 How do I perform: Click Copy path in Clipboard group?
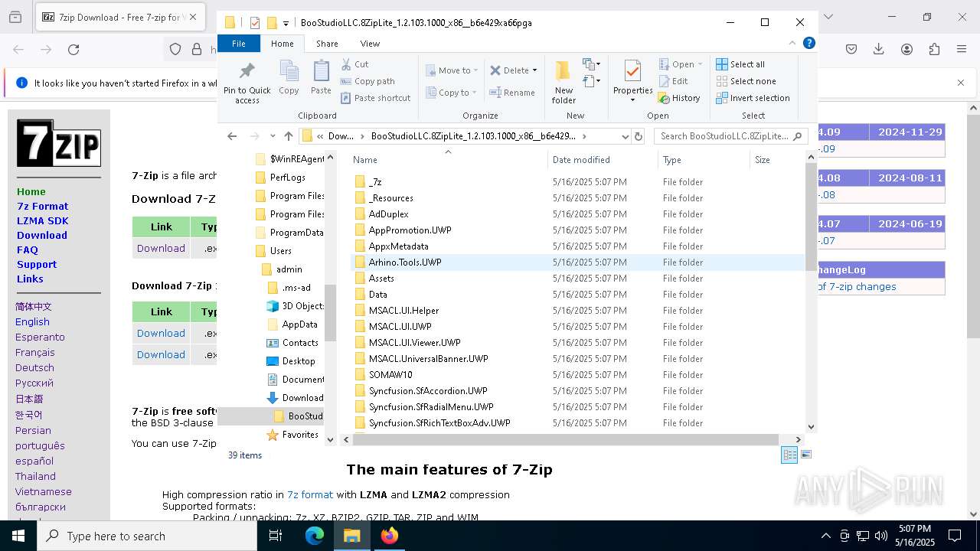(x=368, y=81)
